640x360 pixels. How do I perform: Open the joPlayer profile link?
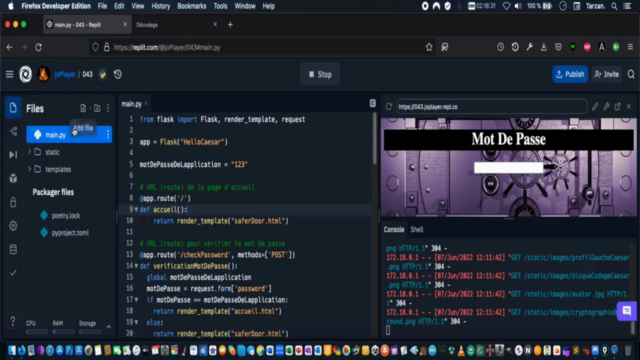(65, 74)
